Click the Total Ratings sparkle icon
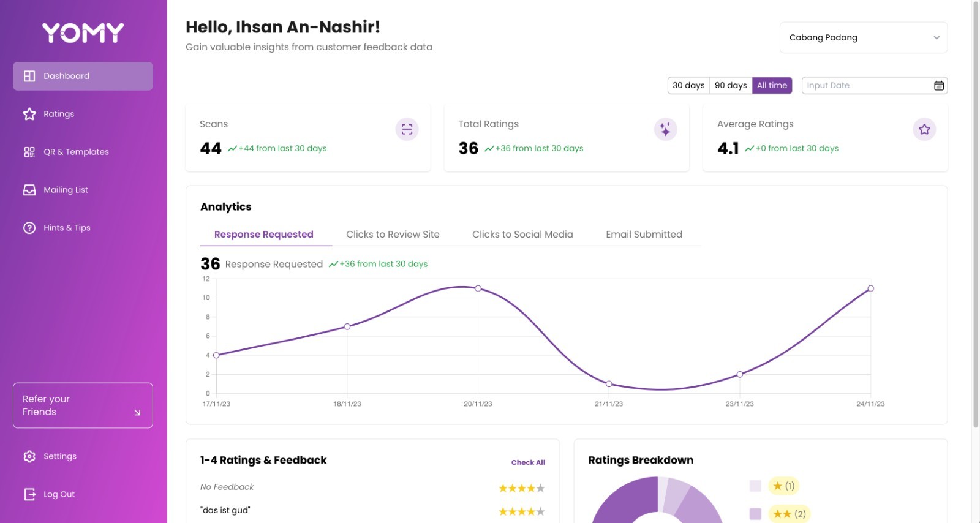Viewport: 980px width, 523px height. (x=666, y=129)
